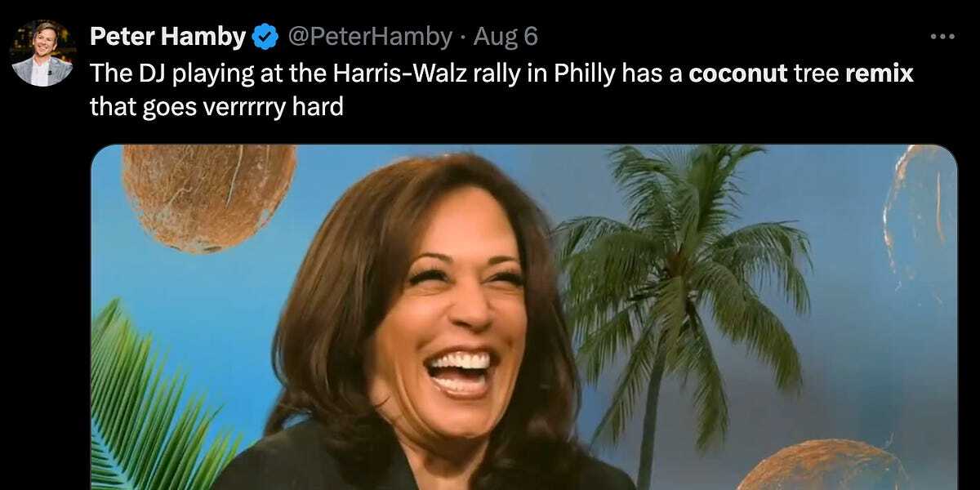
Task: Click the coconut at image top left
Action: coord(209,196)
